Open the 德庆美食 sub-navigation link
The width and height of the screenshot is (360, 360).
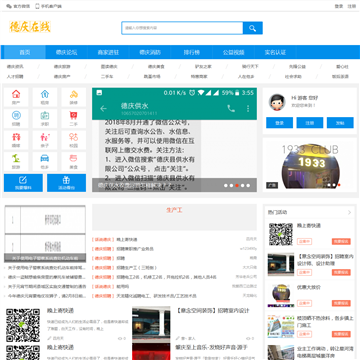tap(156, 67)
